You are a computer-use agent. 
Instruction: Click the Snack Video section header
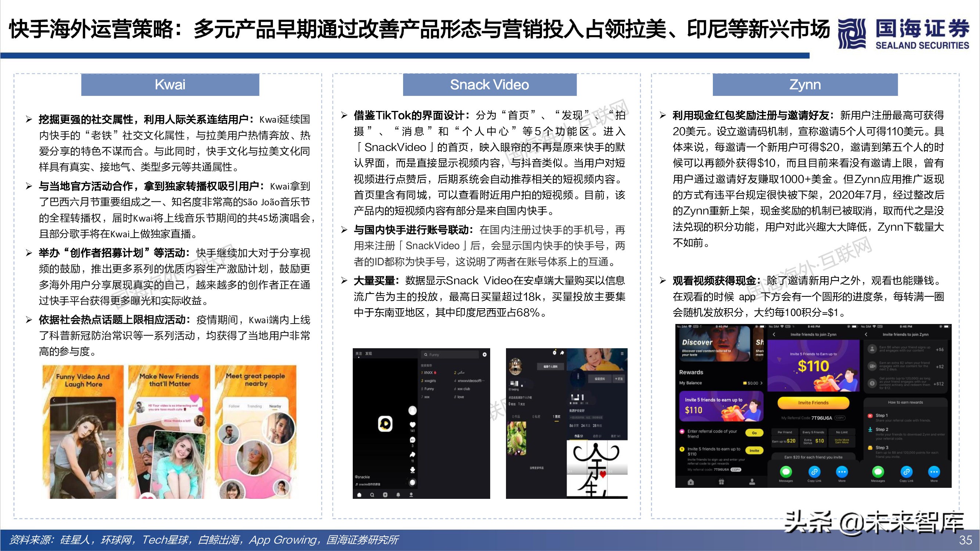(x=489, y=84)
